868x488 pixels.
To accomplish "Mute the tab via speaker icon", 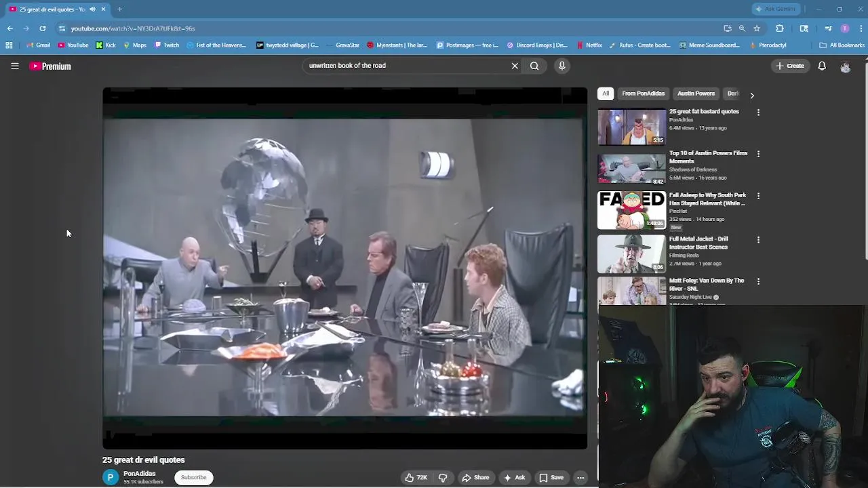I will [x=92, y=9].
